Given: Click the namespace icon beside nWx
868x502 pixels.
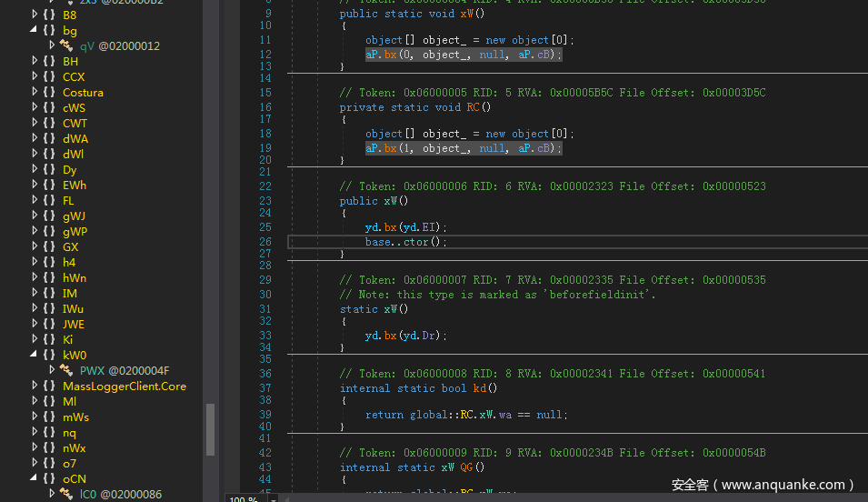Looking at the screenshot, I should click(49, 447).
